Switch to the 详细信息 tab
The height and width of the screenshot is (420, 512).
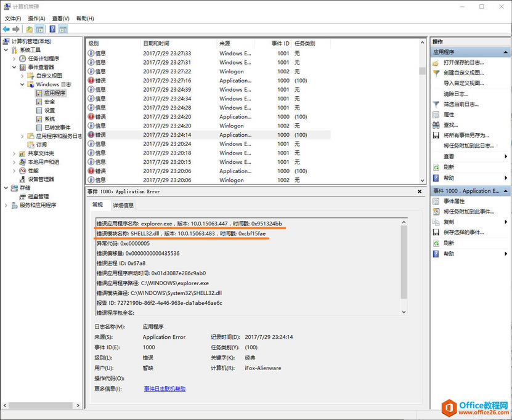tap(123, 205)
